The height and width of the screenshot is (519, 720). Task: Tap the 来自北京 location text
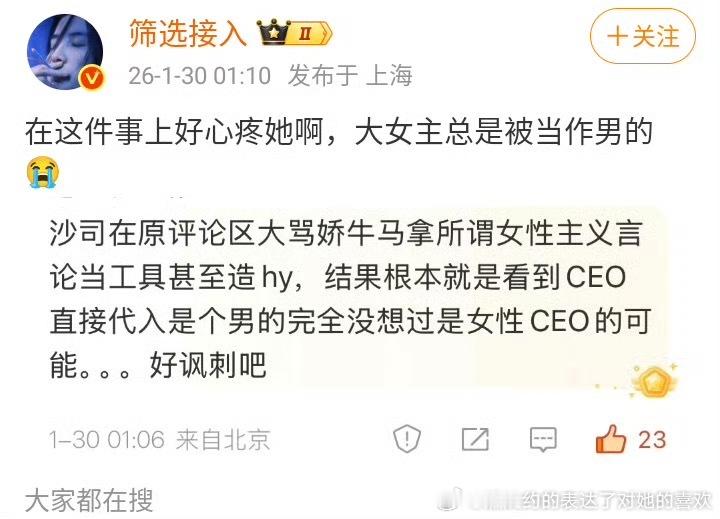click(223, 440)
